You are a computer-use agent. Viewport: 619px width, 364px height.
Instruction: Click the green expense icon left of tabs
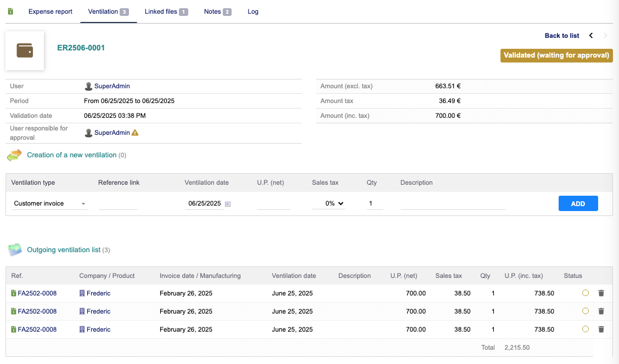tap(10, 12)
